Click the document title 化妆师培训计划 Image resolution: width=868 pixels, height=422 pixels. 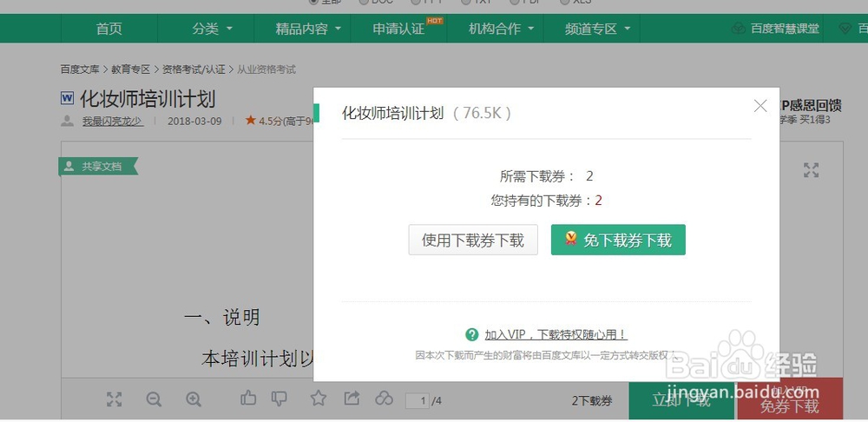(148, 99)
